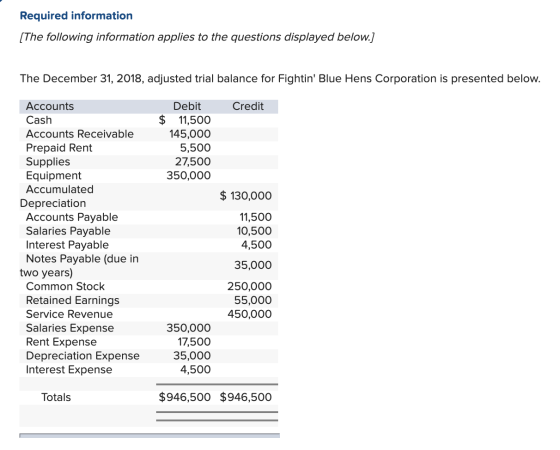Click the Retained Earnings row label
This screenshot has height=450, width=560.
click(72, 300)
